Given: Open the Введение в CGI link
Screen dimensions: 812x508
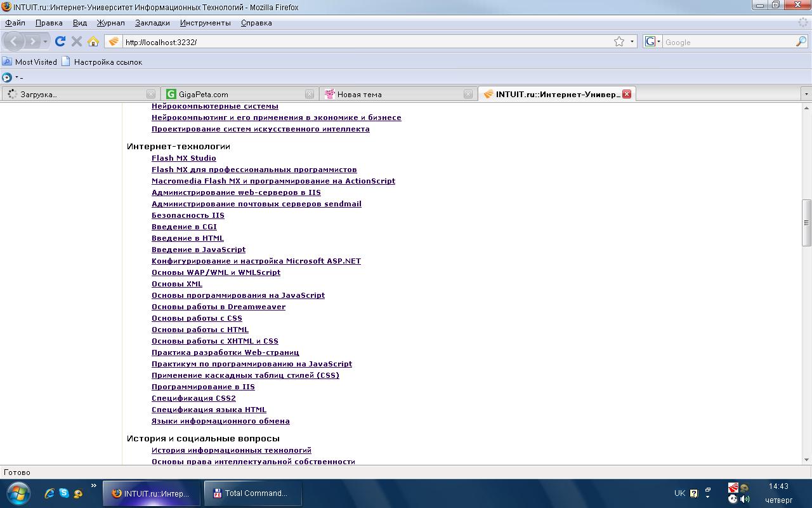Looking at the screenshot, I should [x=184, y=227].
